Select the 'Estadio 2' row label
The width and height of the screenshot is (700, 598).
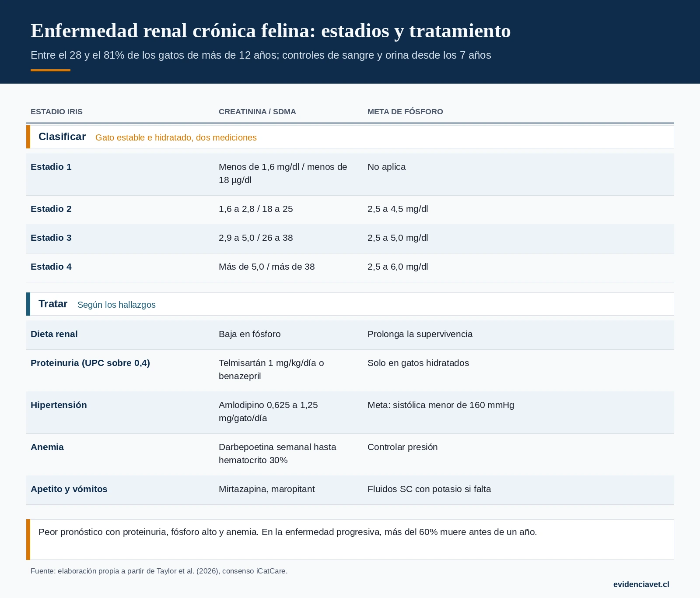pos(51,209)
